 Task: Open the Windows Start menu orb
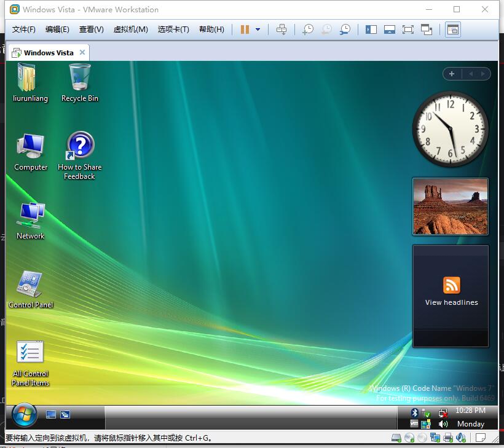pos(25,415)
